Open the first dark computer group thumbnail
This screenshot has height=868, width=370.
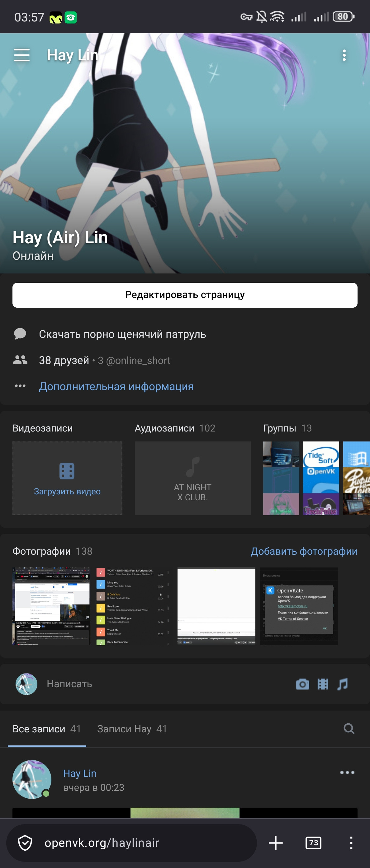[x=281, y=454]
